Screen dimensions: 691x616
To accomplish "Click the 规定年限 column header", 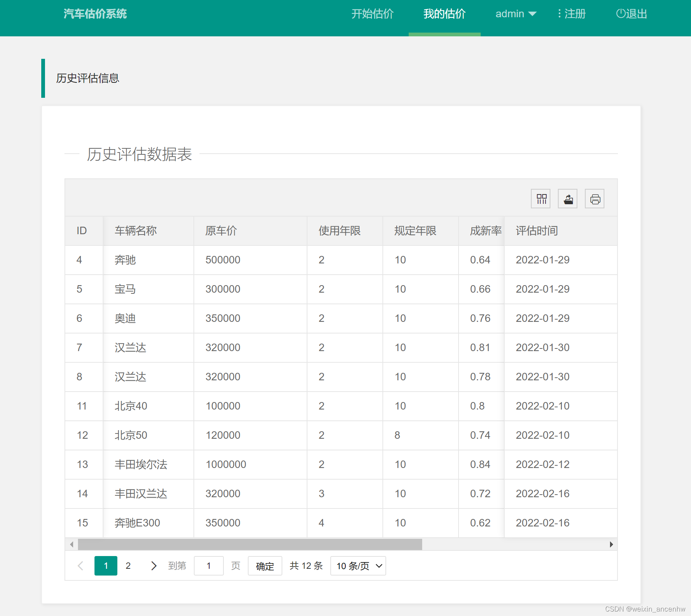I will click(421, 231).
